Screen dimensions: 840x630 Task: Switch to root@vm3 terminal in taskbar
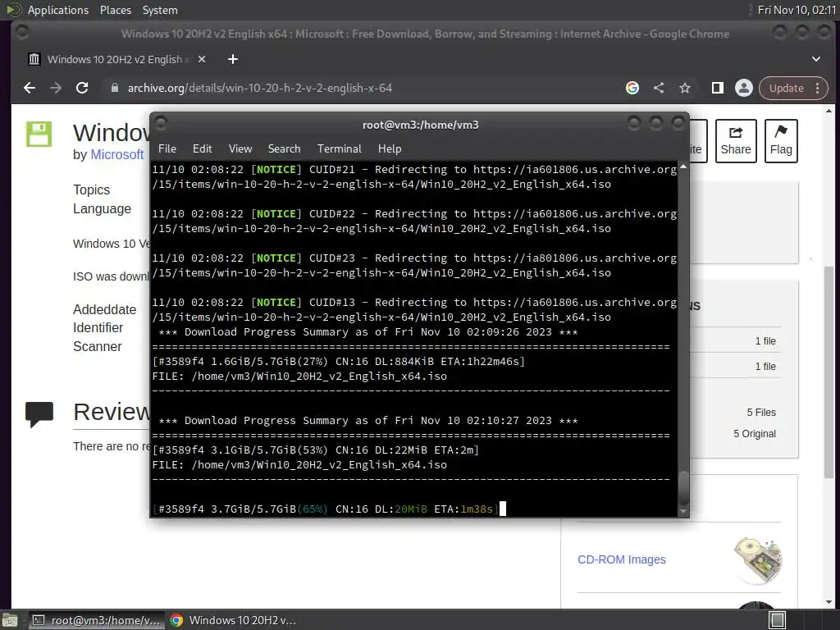pos(95,620)
